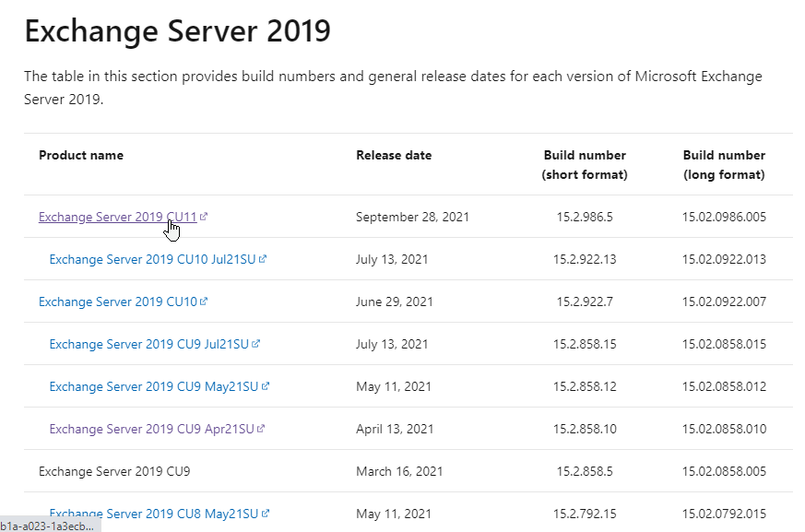Open the Exchange Server 2019 CU9 Apr21SU link
Screen dimensions: 805x532
[151, 430]
